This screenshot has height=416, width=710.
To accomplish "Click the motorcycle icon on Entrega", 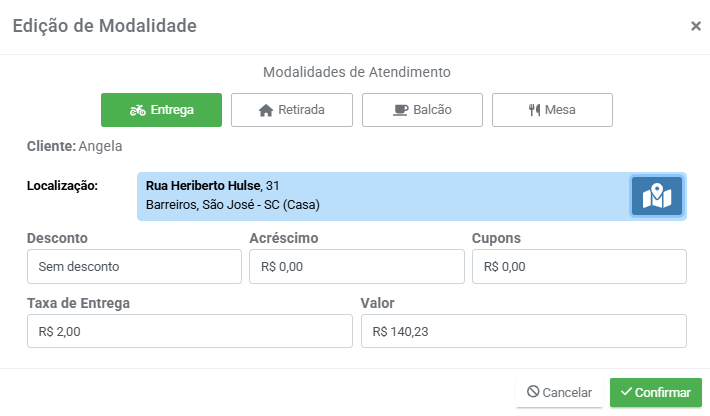I will coord(138,110).
